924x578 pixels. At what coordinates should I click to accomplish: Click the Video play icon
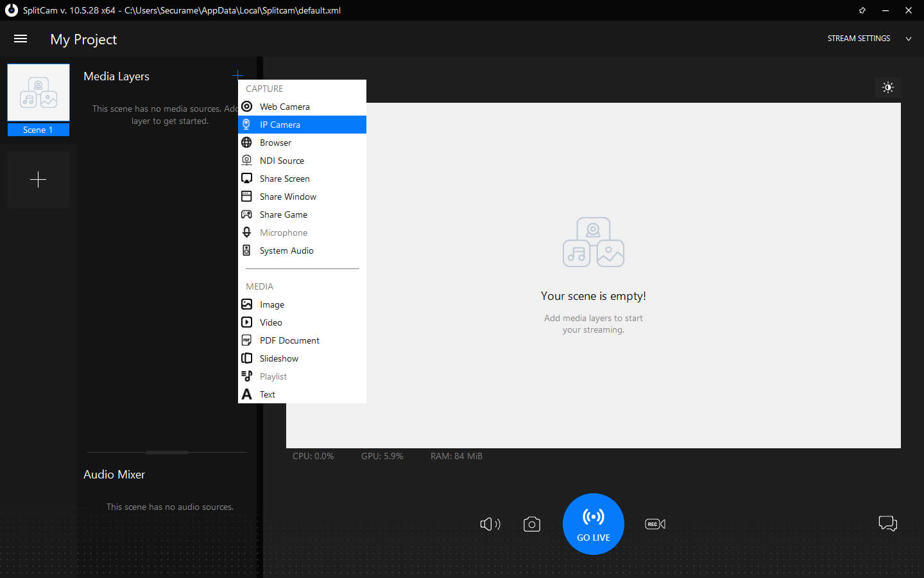pos(246,322)
